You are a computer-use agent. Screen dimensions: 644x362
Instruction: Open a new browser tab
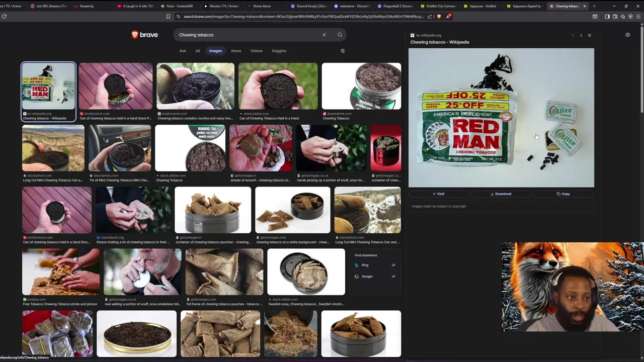coord(594,6)
